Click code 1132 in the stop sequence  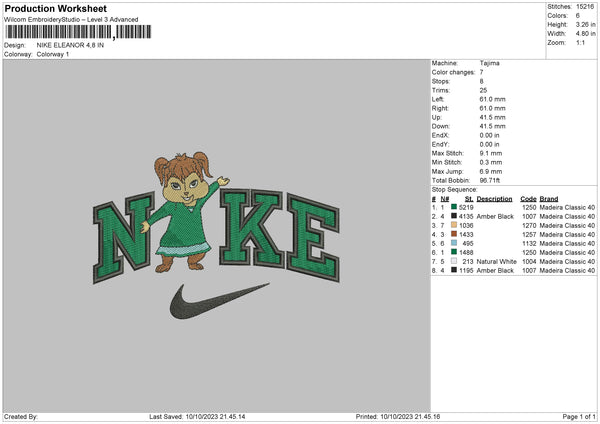529,243
